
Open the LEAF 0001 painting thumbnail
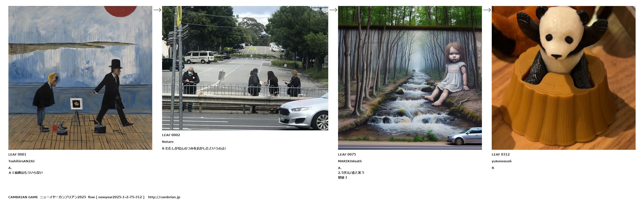(x=80, y=78)
